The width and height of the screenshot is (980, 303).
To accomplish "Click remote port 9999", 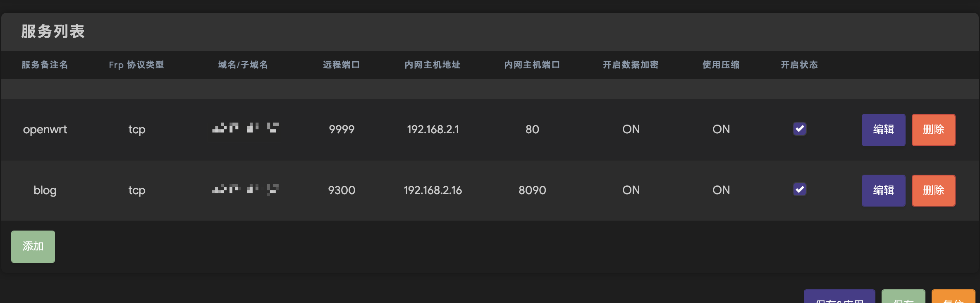I will pos(342,130).
